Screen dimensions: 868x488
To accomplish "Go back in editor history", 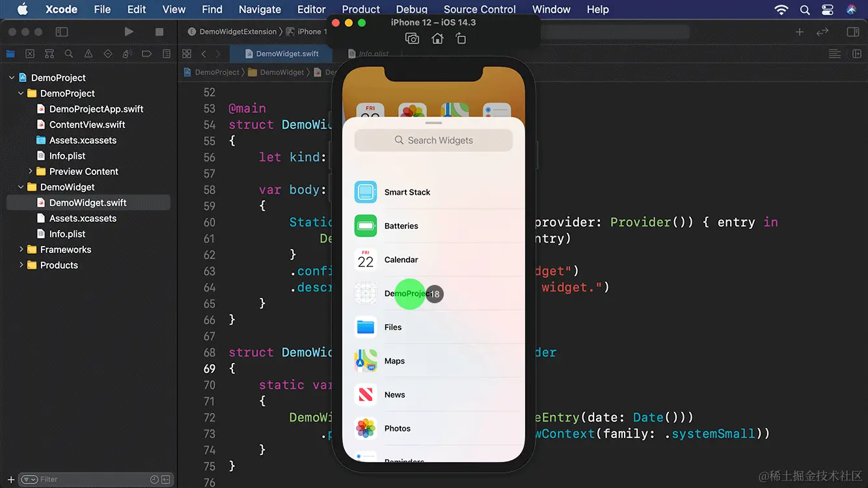I will point(204,54).
